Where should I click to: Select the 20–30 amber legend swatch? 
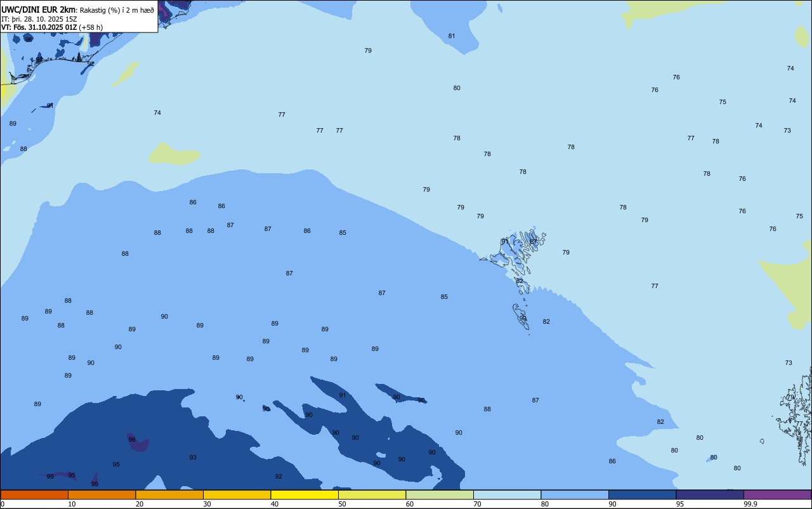coord(169,494)
